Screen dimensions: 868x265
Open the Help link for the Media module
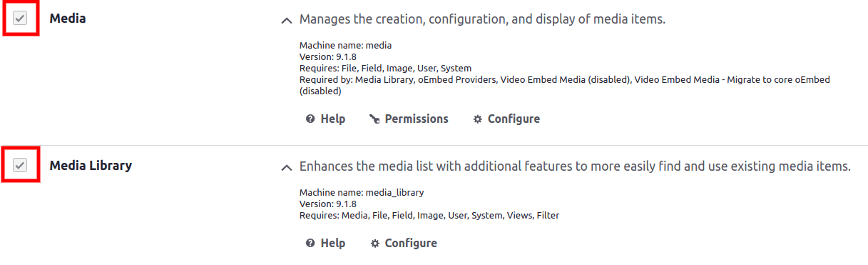(x=333, y=119)
